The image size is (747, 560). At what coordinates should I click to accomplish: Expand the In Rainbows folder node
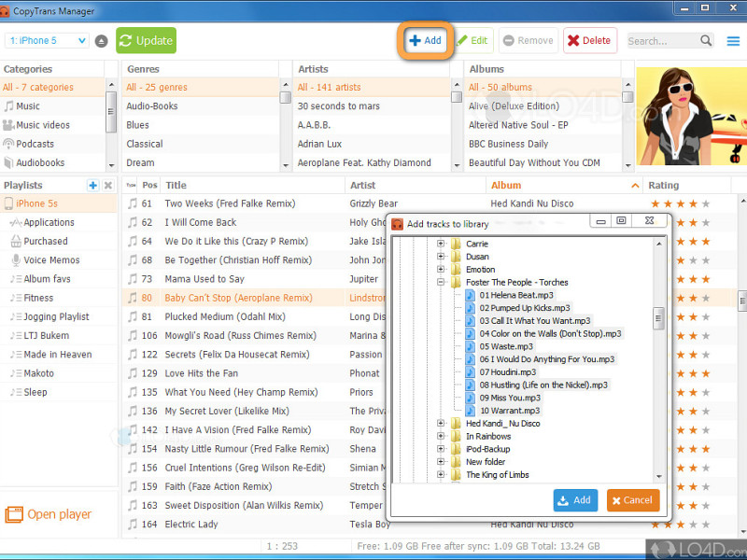point(441,436)
